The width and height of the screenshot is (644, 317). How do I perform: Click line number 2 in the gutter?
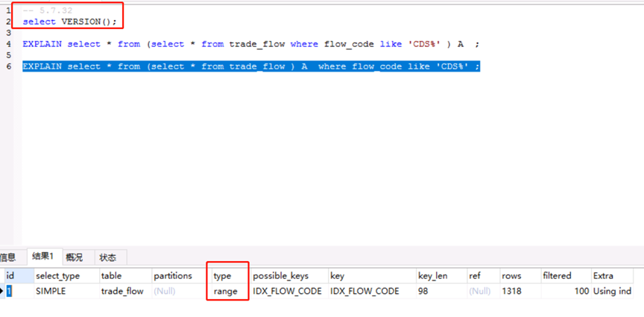(9, 22)
